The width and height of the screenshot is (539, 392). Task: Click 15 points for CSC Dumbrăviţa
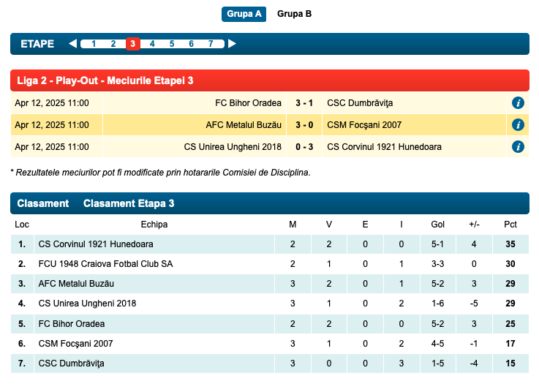pos(510,363)
